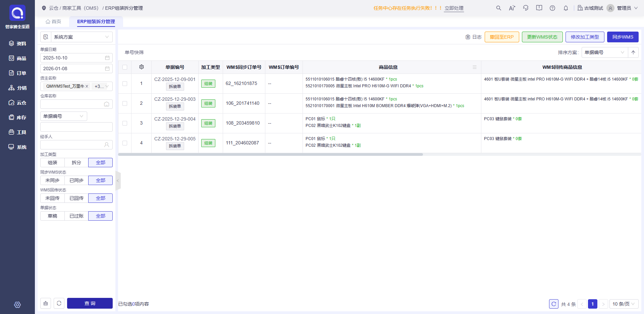Viewport: 644px width, 314px height.
Task: Open the help question mark icon
Action: point(552,8)
